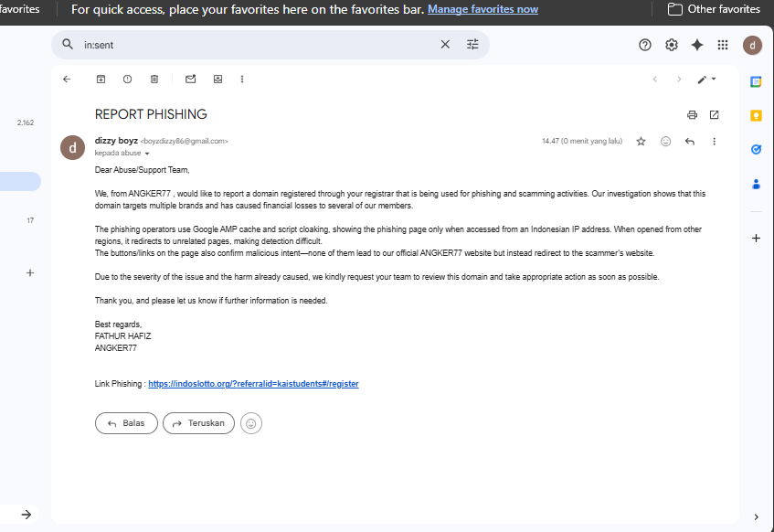Mark the email as unread
This screenshot has height=532, width=774.
coord(191,79)
